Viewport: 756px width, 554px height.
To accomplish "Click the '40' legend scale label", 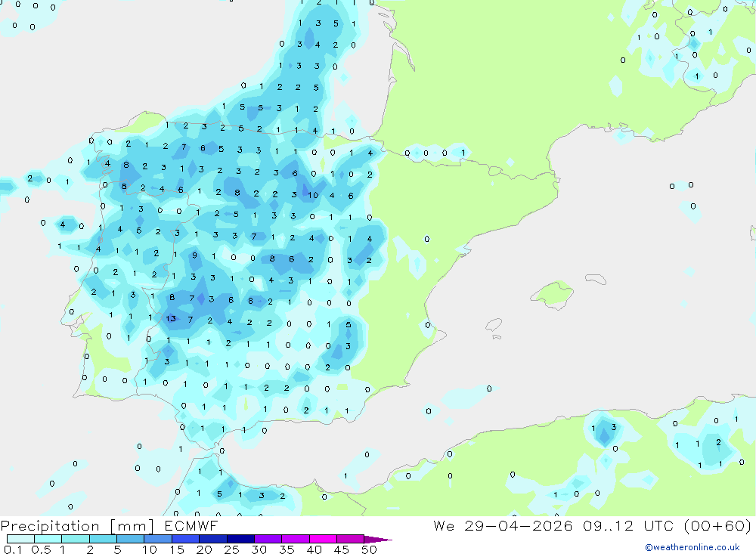I will coord(314,549).
